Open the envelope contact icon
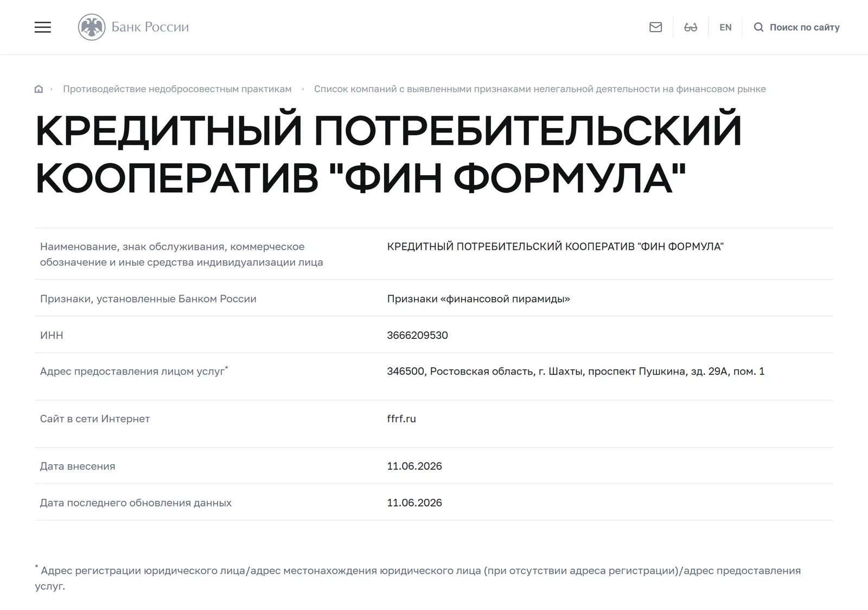 tap(655, 27)
